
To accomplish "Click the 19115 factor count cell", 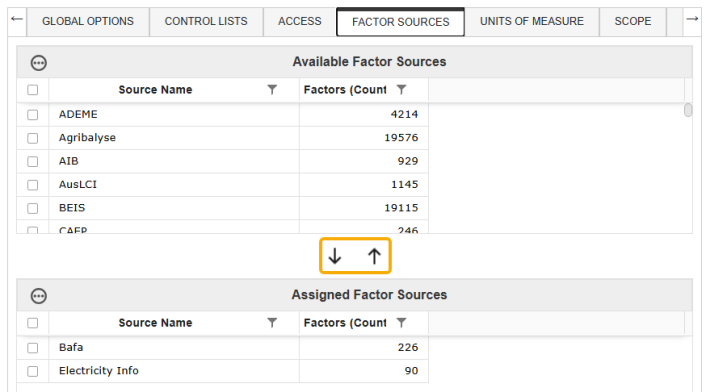I will (x=364, y=208).
